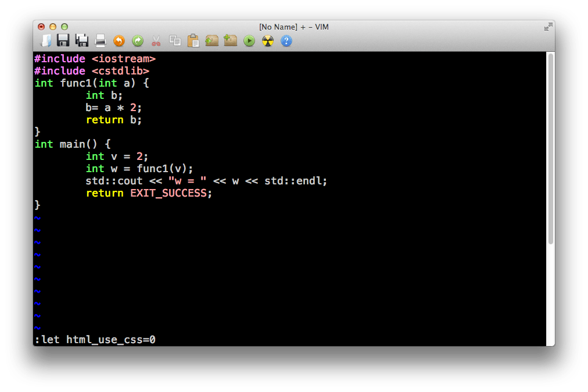The height and width of the screenshot is (392, 588).
Task: Load a saved Vim session
Action: (x=211, y=41)
